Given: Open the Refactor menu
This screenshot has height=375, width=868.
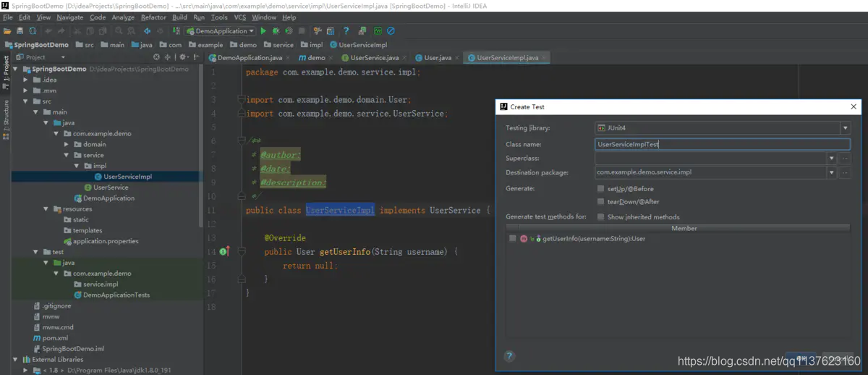Looking at the screenshot, I should coord(153,17).
